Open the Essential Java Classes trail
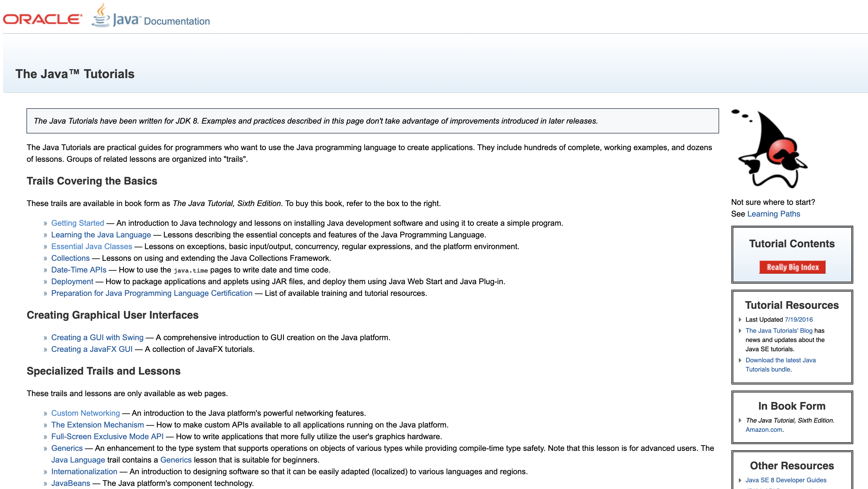This screenshot has width=868, height=489. (91, 246)
